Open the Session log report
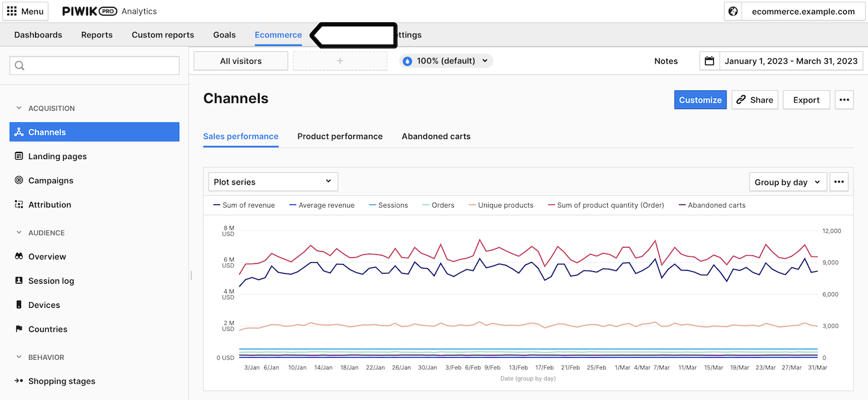Image resolution: width=868 pixels, height=400 pixels. point(51,281)
